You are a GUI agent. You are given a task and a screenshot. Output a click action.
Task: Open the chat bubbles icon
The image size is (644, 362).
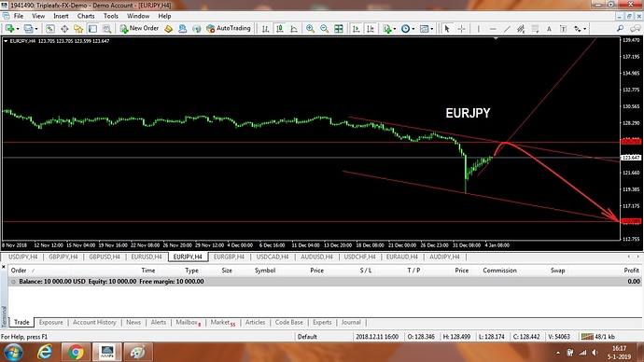pos(636,28)
